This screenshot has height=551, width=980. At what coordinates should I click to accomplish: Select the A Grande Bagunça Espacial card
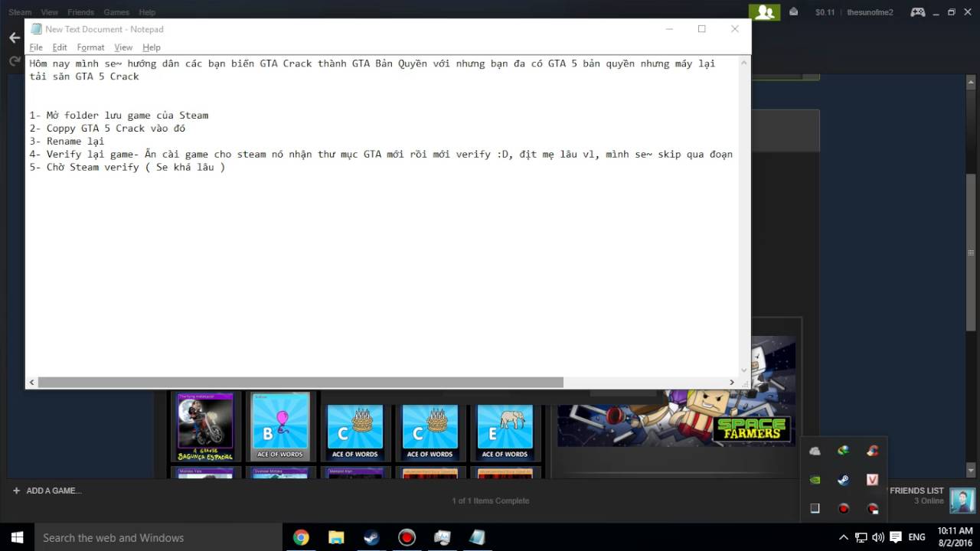coord(205,427)
